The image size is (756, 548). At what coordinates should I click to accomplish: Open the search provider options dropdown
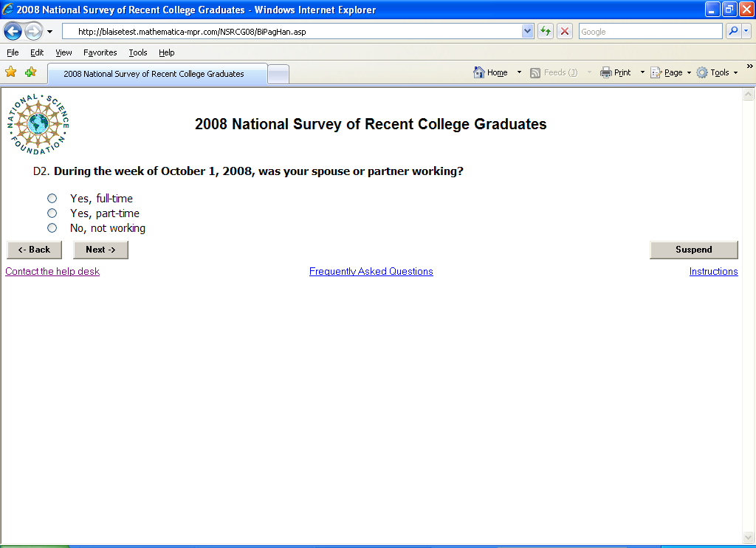click(x=746, y=31)
